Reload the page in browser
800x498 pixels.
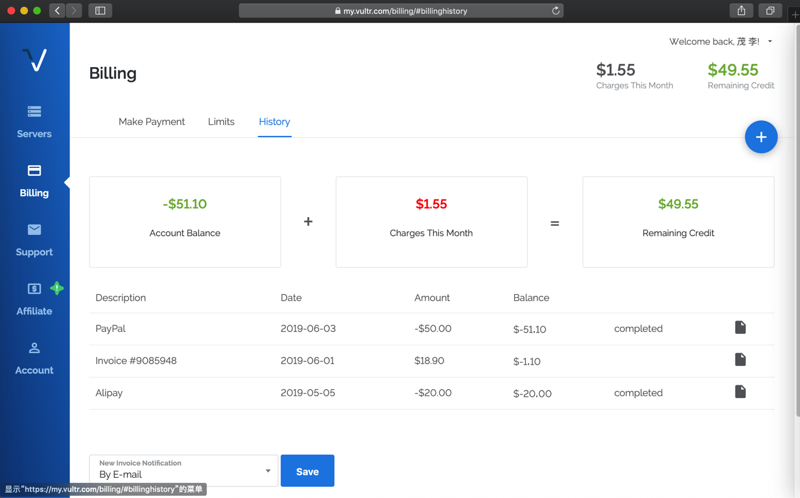click(556, 11)
